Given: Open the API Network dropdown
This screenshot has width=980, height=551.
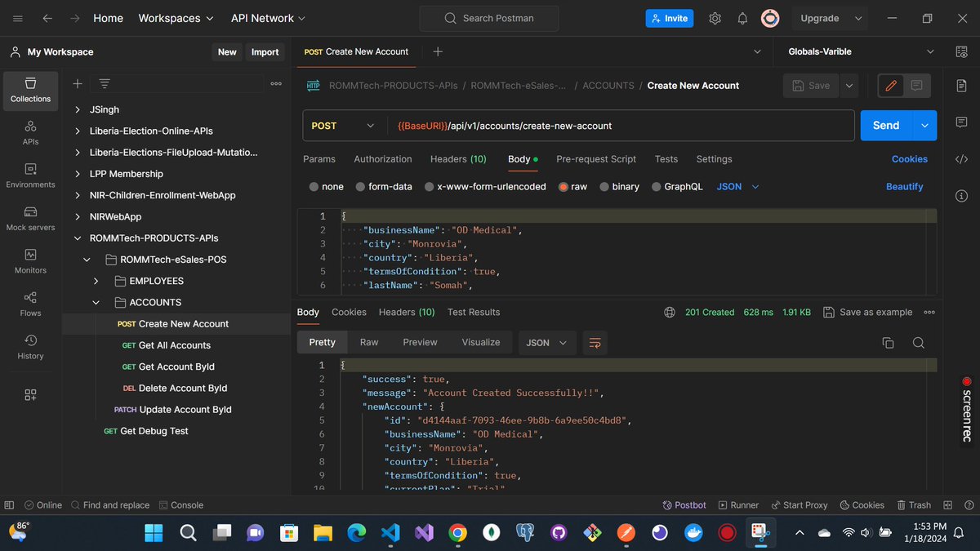Looking at the screenshot, I should click(268, 18).
